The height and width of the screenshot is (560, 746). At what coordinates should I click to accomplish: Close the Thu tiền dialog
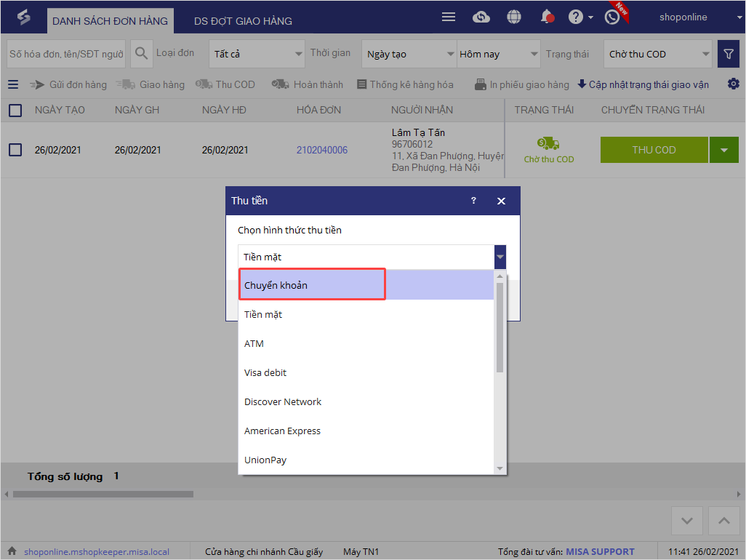(x=501, y=201)
